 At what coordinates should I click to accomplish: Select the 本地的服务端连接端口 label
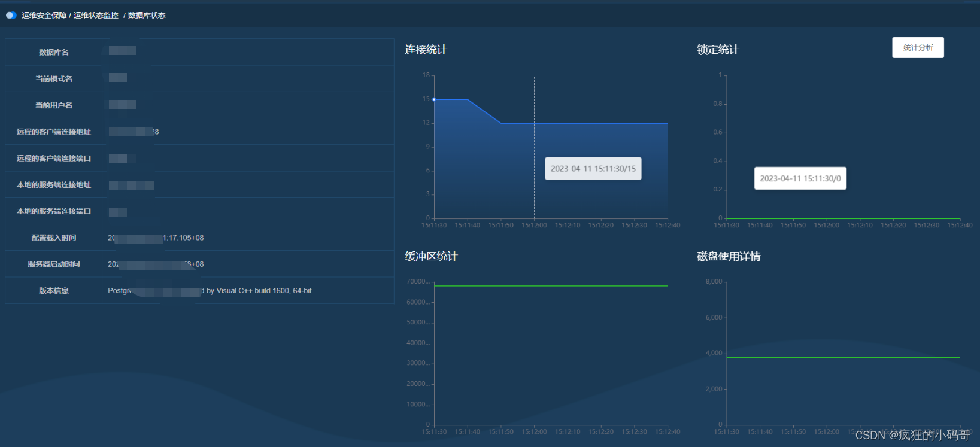coord(54,211)
